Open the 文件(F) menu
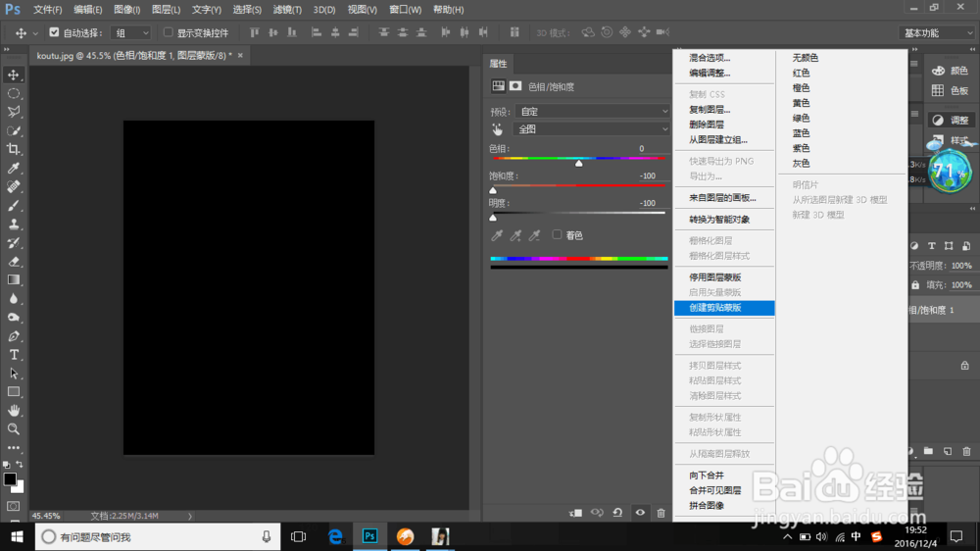This screenshot has height=551, width=980. pyautogui.click(x=47, y=10)
